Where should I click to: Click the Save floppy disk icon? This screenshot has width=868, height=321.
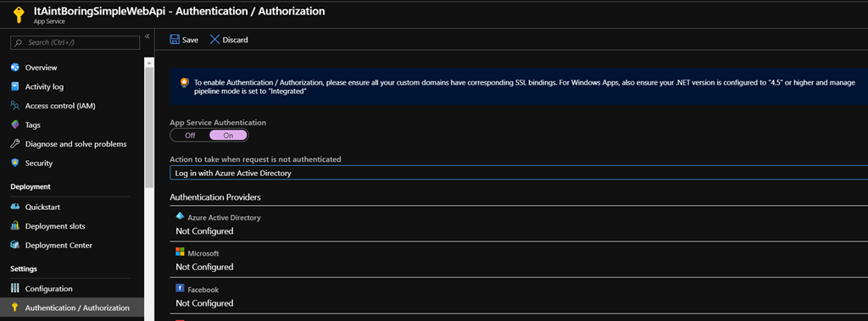pyautogui.click(x=175, y=39)
